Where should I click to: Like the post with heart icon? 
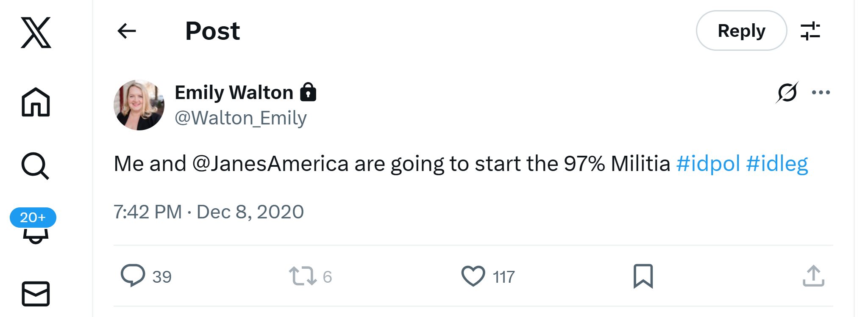[473, 276]
